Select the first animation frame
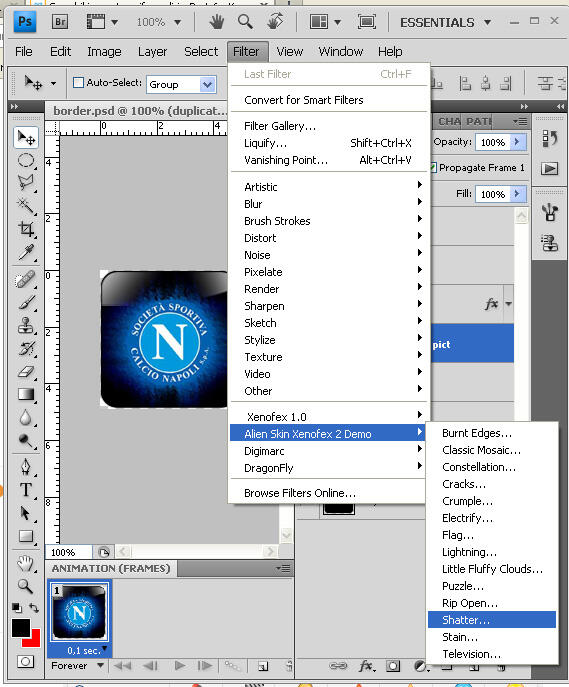The width and height of the screenshot is (569, 687). pos(122,666)
